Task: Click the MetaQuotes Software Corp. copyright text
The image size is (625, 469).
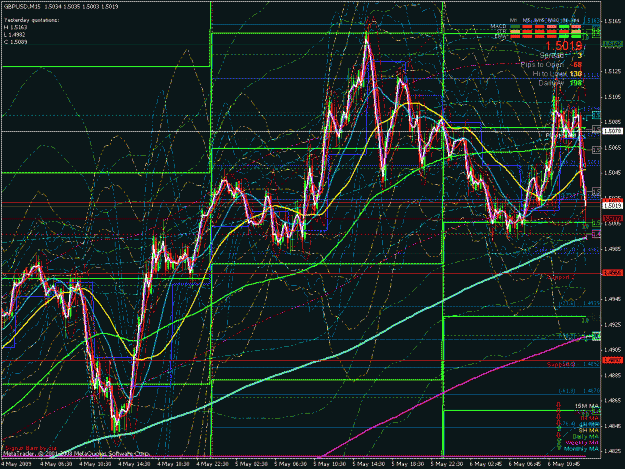Action: click(76, 453)
